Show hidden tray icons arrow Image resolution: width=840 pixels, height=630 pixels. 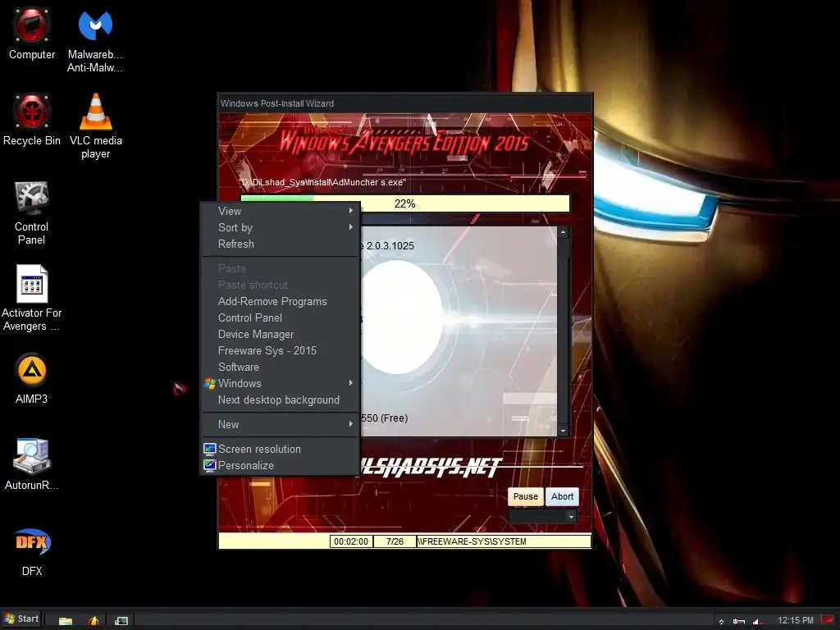click(722, 622)
